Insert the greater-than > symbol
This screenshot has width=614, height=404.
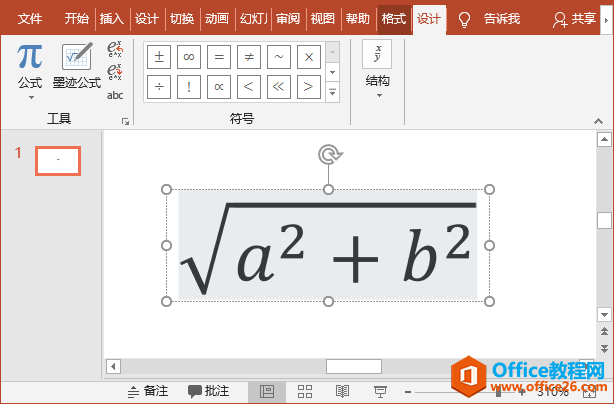click(x=309, y=87)
